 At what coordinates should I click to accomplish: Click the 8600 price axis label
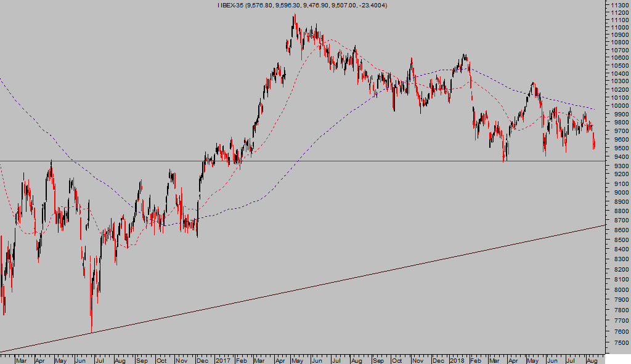pyautogui.click(x=617, y=230)
